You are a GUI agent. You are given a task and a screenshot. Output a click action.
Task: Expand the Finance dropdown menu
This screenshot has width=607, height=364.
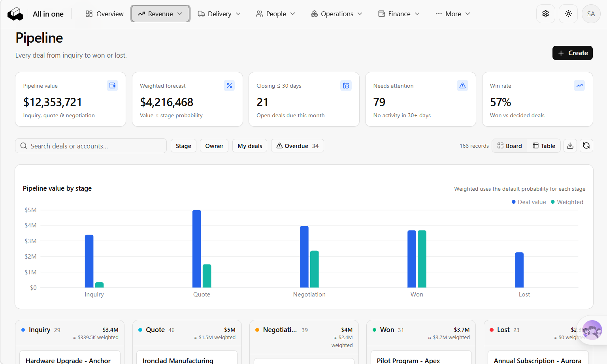[x=399, y=14]
